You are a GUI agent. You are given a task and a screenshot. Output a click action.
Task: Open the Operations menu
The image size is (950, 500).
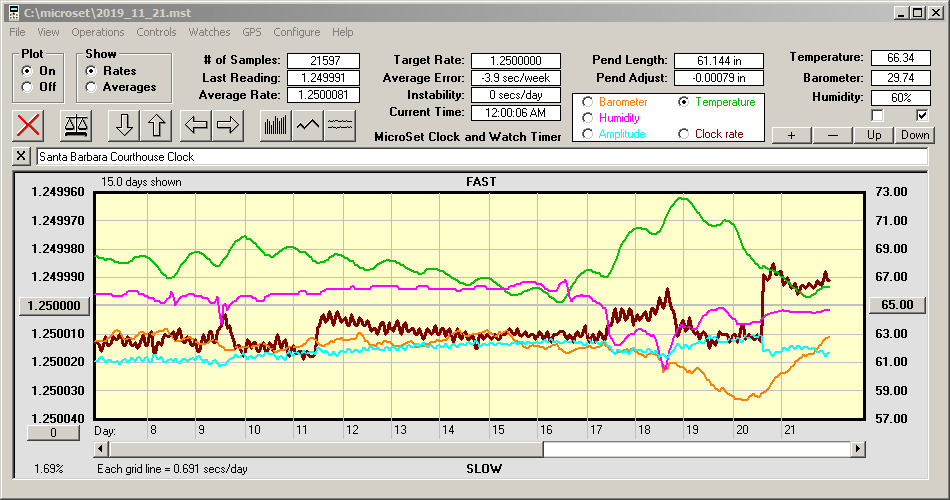pos(98,32)
